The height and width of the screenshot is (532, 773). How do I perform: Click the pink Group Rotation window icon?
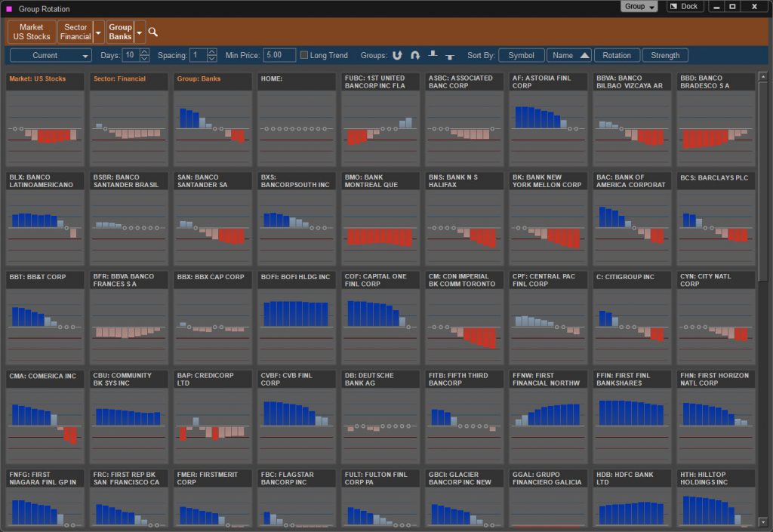coord(9,9)
